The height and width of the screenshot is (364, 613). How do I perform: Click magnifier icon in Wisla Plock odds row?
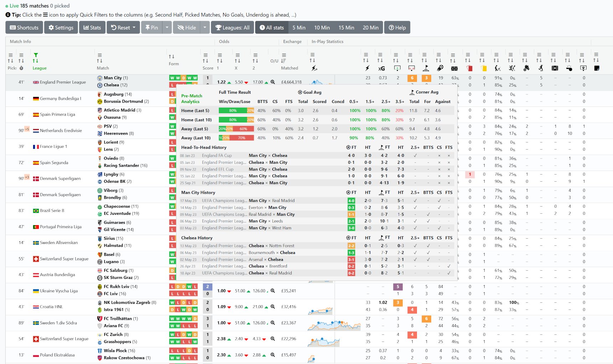273,355
